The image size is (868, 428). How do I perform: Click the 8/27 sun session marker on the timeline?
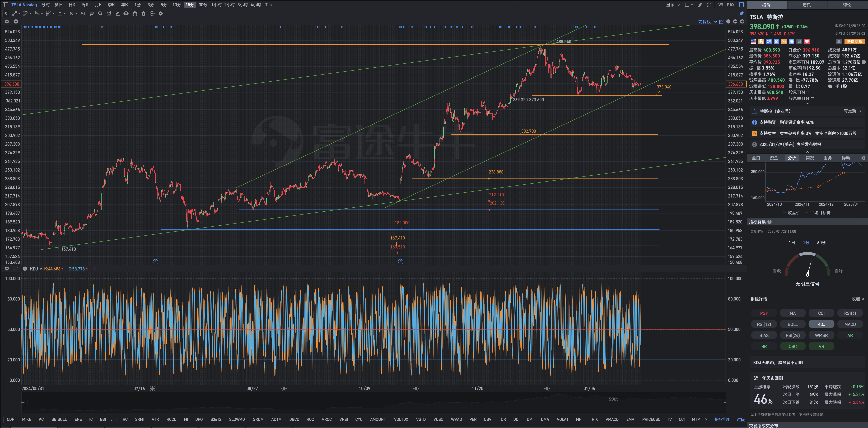pos(284,389)
